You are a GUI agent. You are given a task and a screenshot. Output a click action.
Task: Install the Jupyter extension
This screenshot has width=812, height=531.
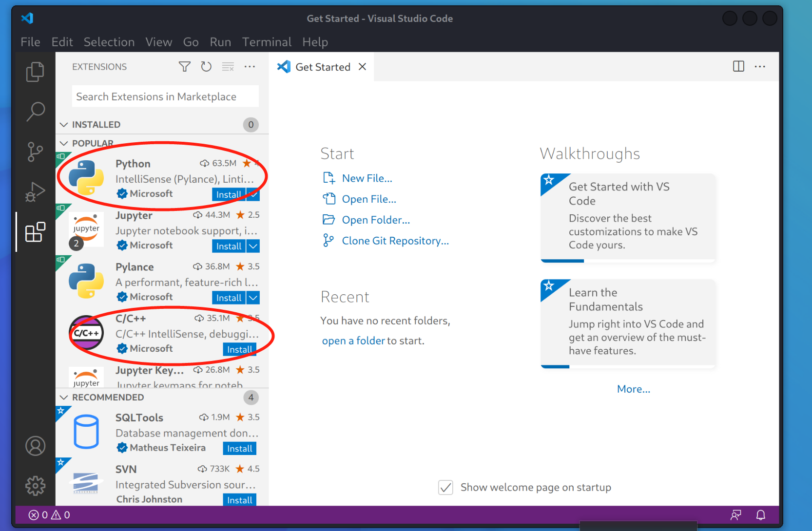tap(229, 246)
